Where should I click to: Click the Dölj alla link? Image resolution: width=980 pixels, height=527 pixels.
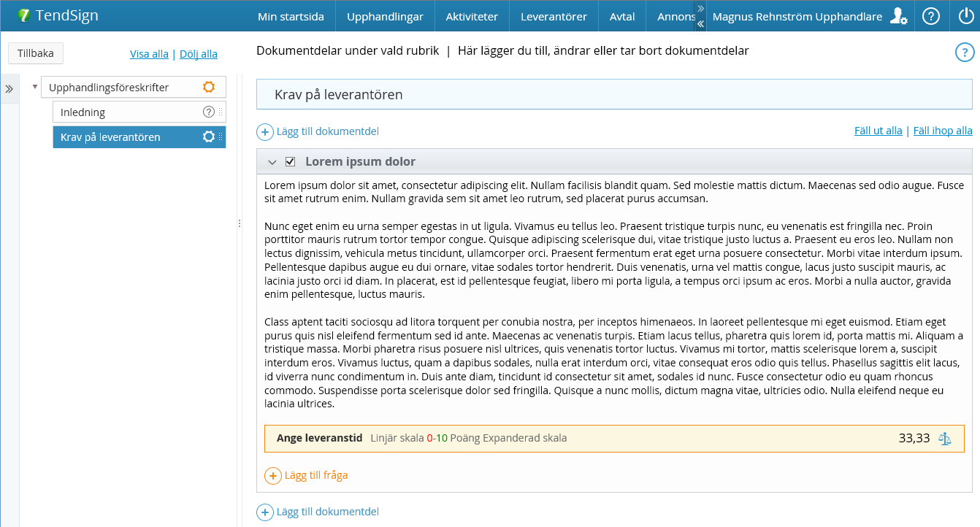(x=199, y=54)
